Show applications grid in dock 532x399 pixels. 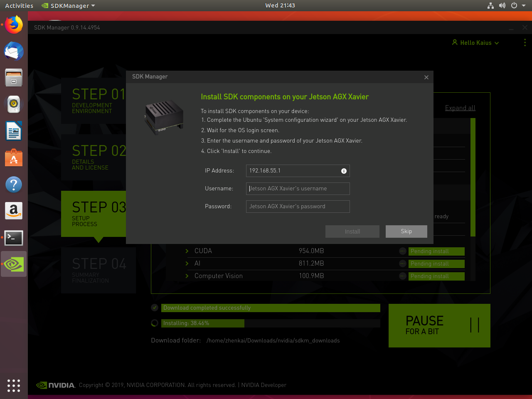point(14,385)
